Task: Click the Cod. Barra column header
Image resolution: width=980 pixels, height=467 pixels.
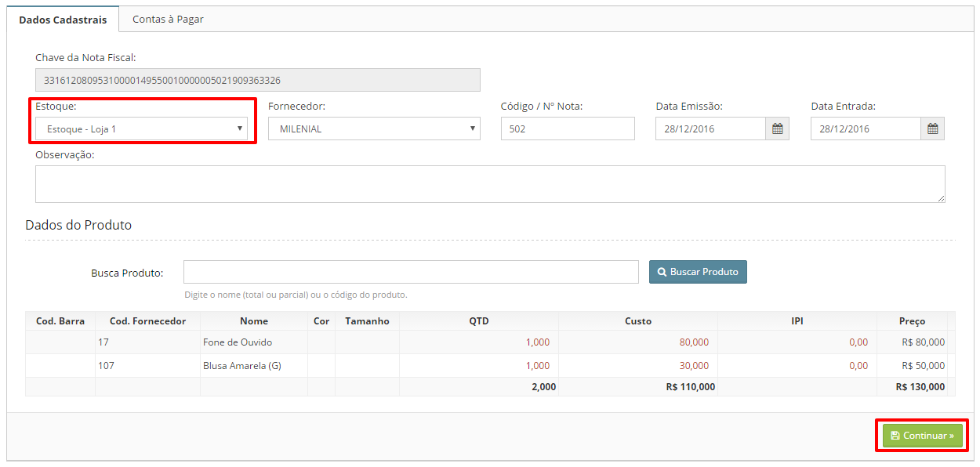Action: (60, 321)
